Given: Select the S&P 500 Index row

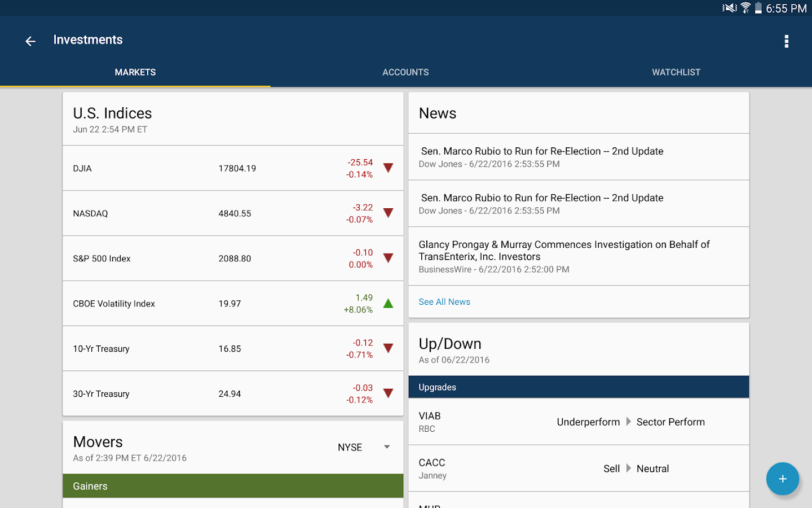Looking at the screenshot, I should coord(233,259).
